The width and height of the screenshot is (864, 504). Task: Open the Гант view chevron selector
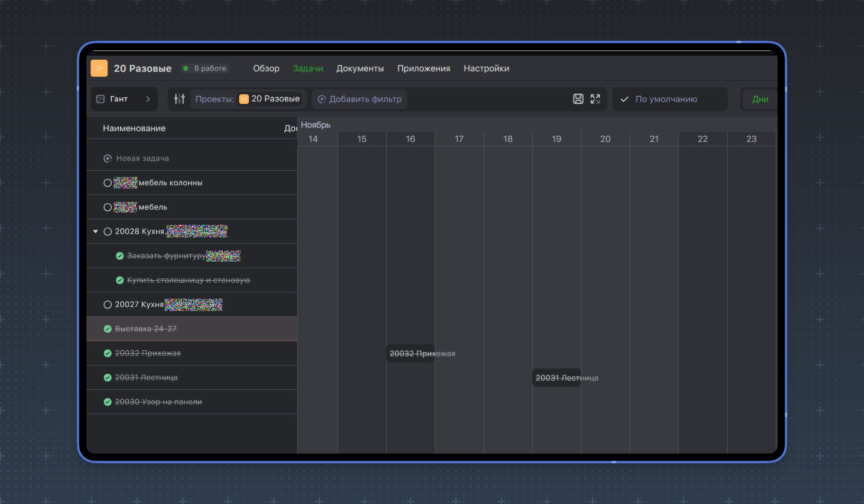point(148,99)
